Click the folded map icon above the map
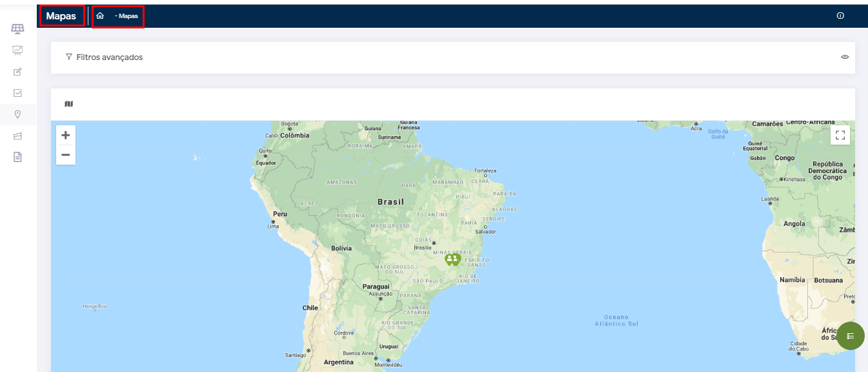The width and height of the screenshot is (868, 372). (x=69, y=103)
